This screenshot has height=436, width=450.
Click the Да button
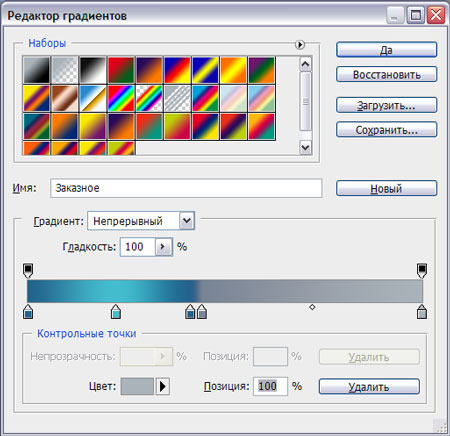coord(386,50)
